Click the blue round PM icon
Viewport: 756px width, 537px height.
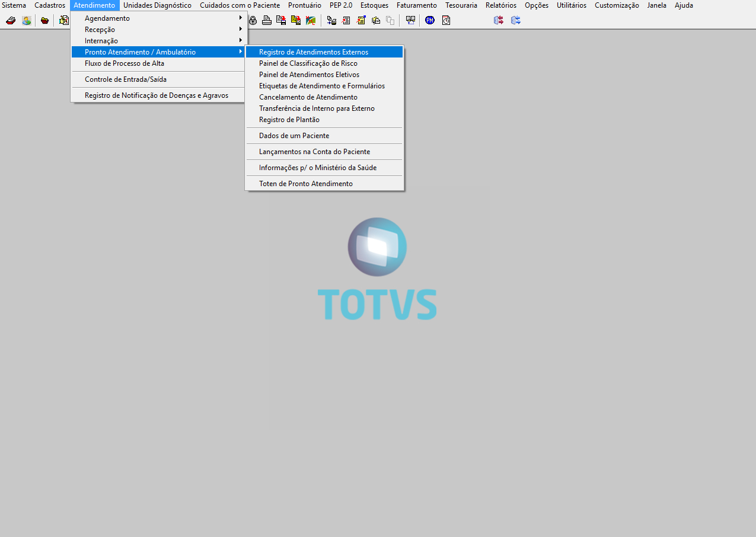click(430, 20)
